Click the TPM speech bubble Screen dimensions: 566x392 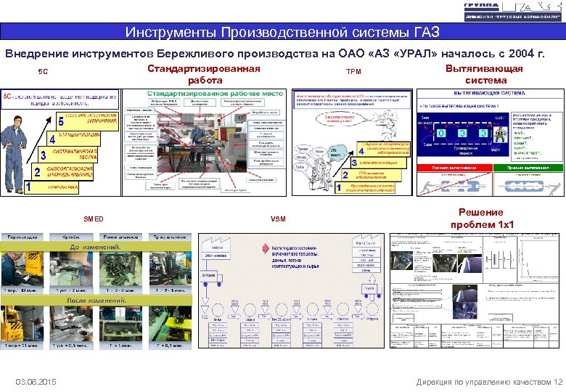point(340,119)
